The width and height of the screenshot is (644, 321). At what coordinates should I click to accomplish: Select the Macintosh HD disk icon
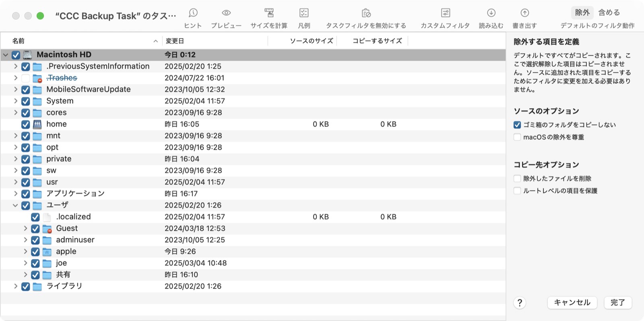27,55
